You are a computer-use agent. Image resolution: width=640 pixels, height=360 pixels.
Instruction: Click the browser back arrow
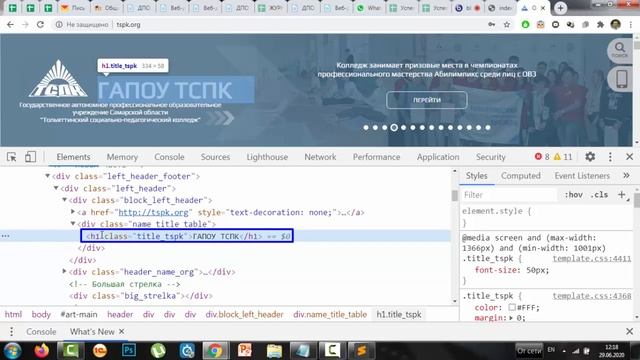10,24
